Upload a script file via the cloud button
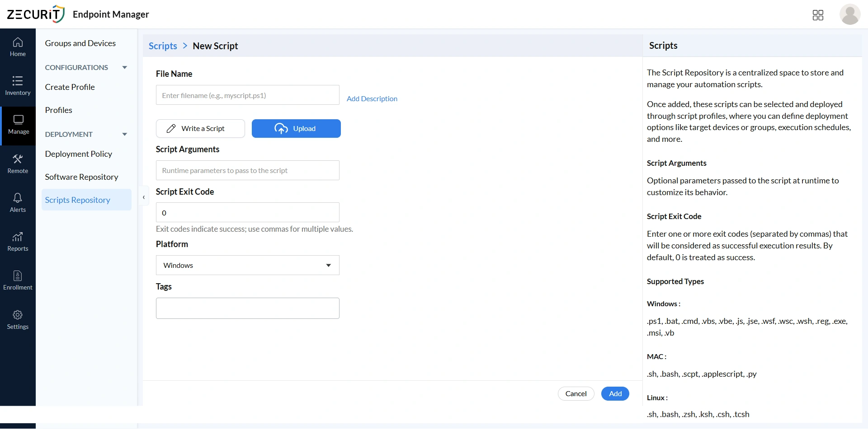Screen dimensions: 868x430 click(296, 128)
